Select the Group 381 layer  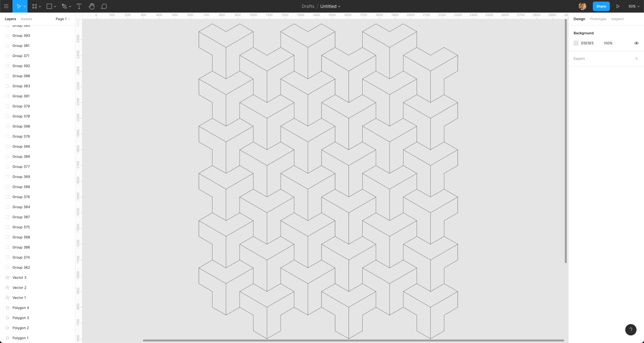pos(38,46)
